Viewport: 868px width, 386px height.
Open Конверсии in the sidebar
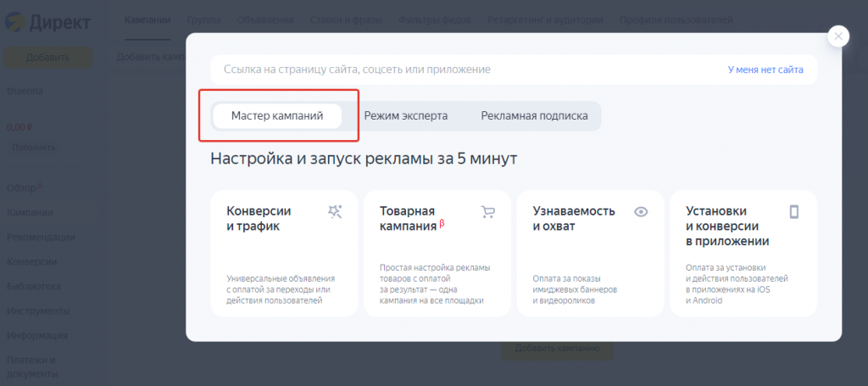(31, 261)
